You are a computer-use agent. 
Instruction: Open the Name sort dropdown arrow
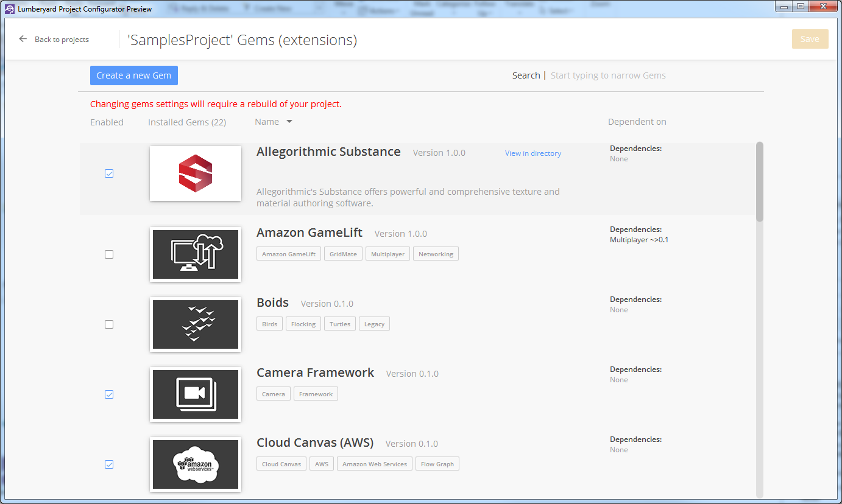coord(289,122)
